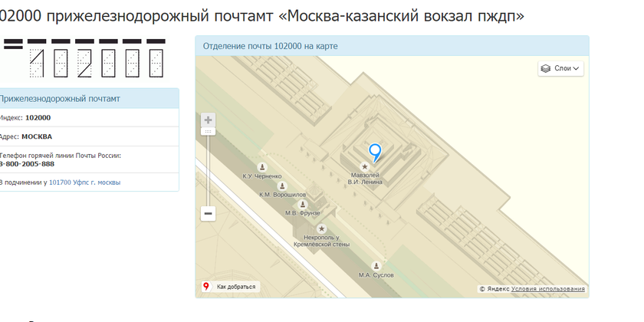The height and width of the screenshot is (322, 644).
Task: Open the Слои layers dropdown
Action: [561, 68]
